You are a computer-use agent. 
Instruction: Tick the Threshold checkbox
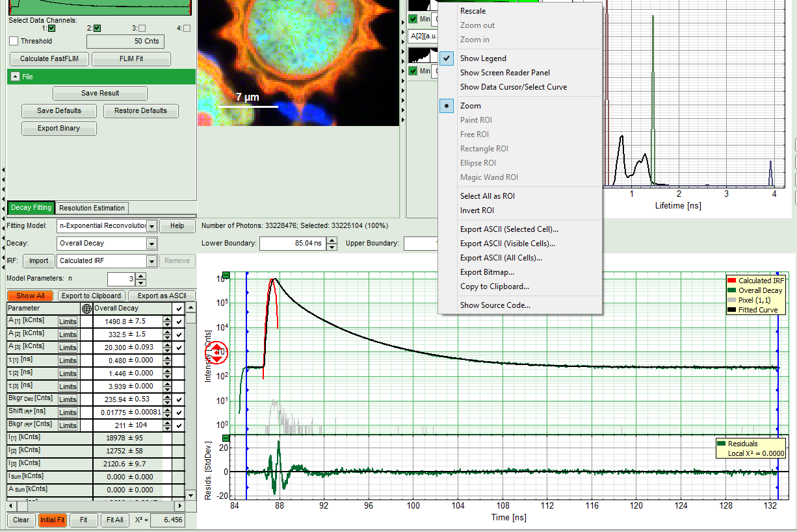click(x=14, y=41)
